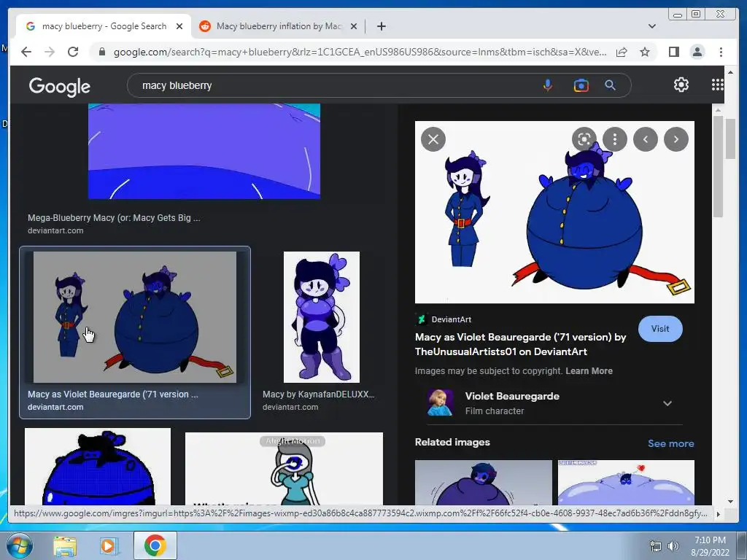Click Mega-Blueberry Macy caption text
Viewport: 747px width, 560px height.
[113, 217]
